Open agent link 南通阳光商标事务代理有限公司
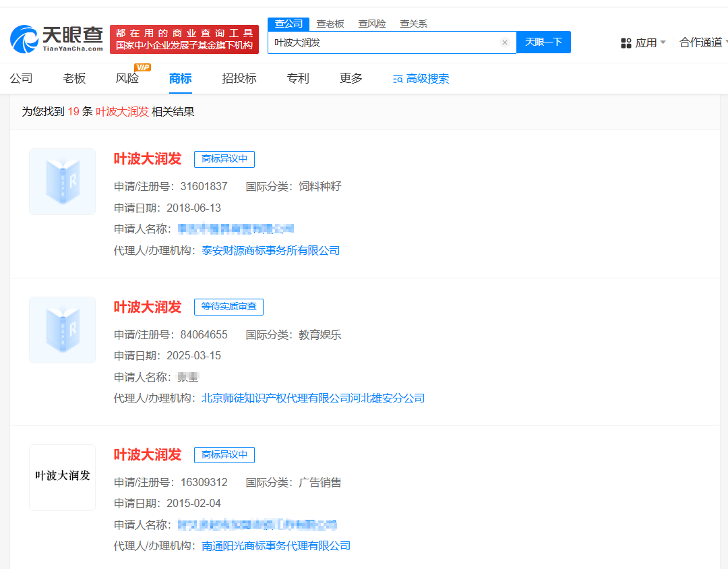Screen dimensions: 728x569 (276, 546)
